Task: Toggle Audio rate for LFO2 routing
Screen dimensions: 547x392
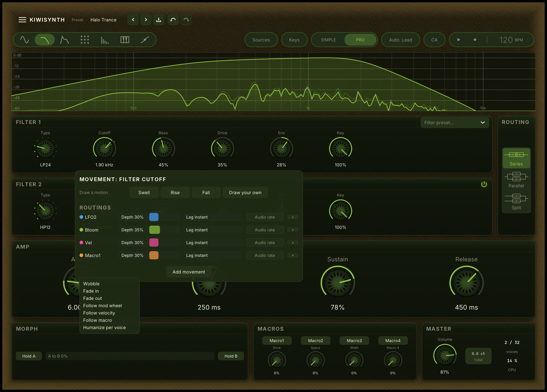Action: coord(265,217)
